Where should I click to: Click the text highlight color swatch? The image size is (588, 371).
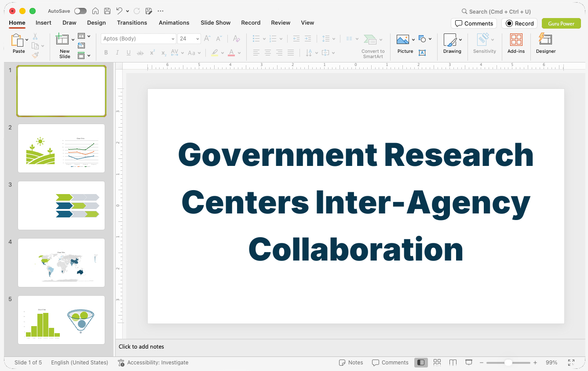coord(215,53)
